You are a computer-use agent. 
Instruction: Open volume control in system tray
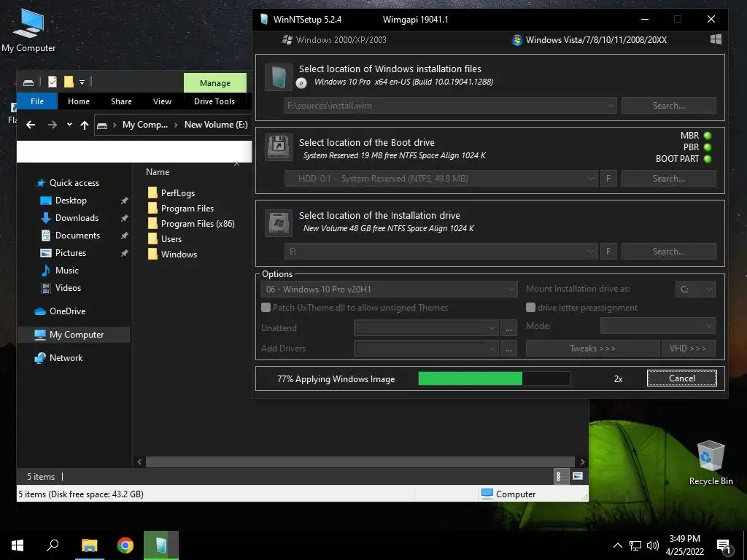point(652,545)
